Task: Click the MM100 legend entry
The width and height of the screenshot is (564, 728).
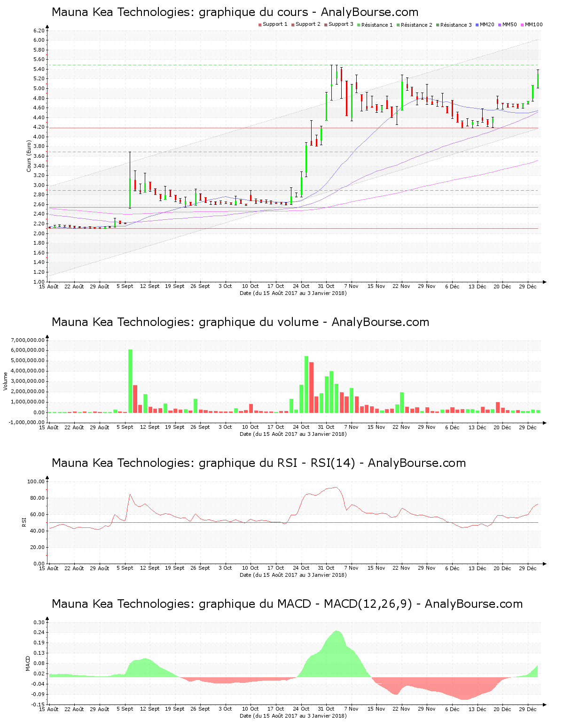Action: 532,24
